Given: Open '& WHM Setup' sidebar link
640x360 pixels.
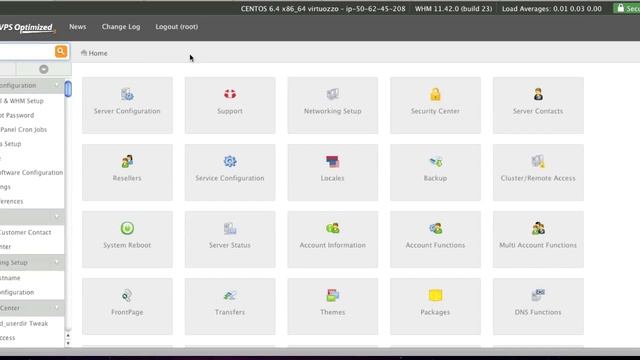Looking at the screenshot, I should (22, 101).
